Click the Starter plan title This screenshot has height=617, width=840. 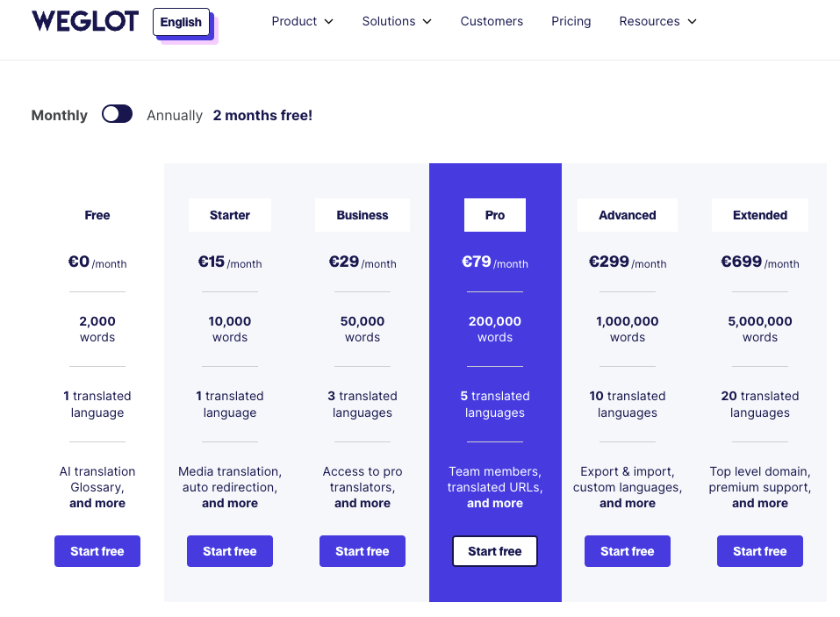pyautogui.click(x=230, y=215)
